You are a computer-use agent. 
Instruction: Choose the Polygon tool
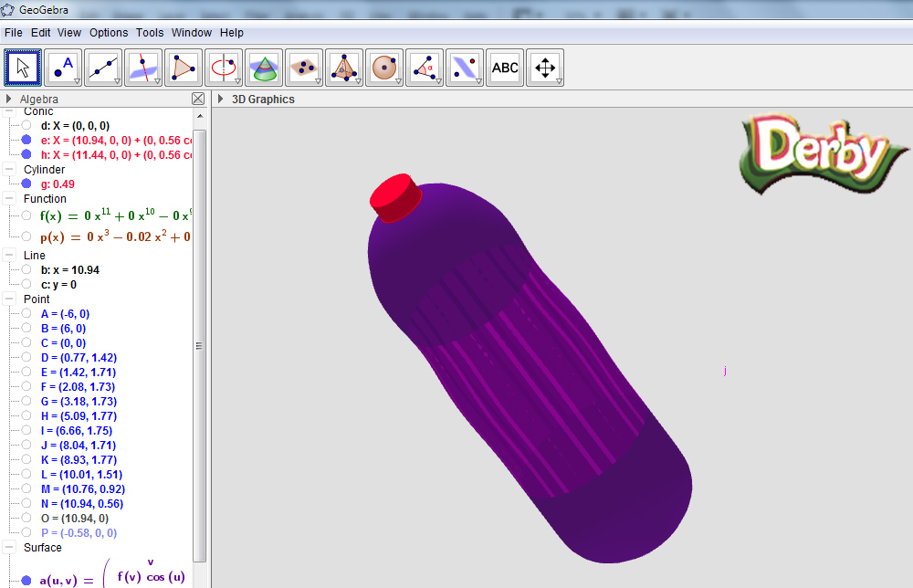[x=184, y=68]
